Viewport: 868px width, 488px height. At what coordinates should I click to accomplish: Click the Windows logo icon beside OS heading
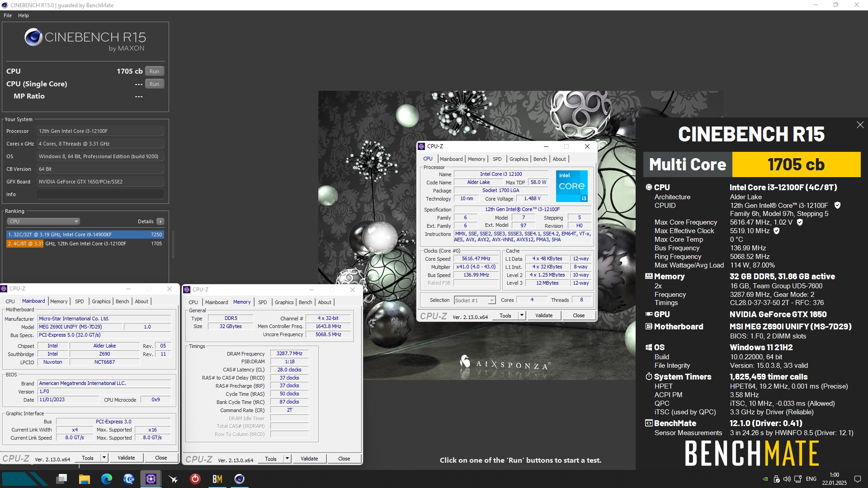click(x=649, y=347)
